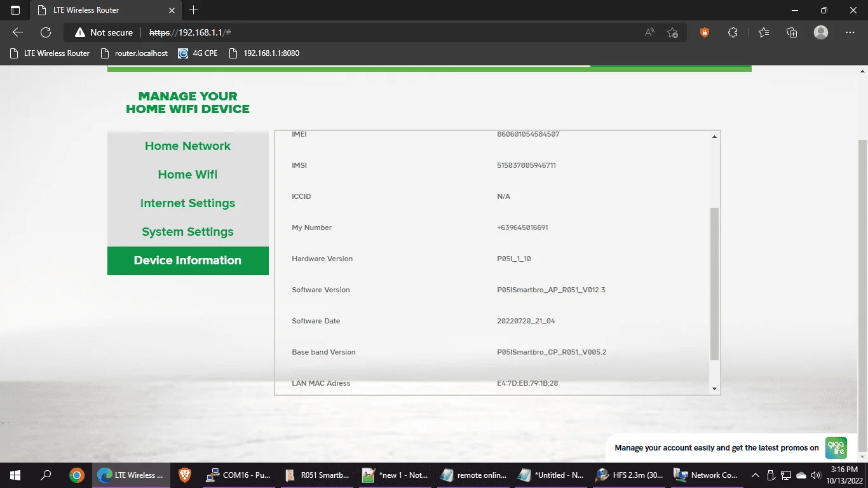The image size is (868, 488).
Task: Click the IMSI value 515037805946711
Action: [526, 165]
